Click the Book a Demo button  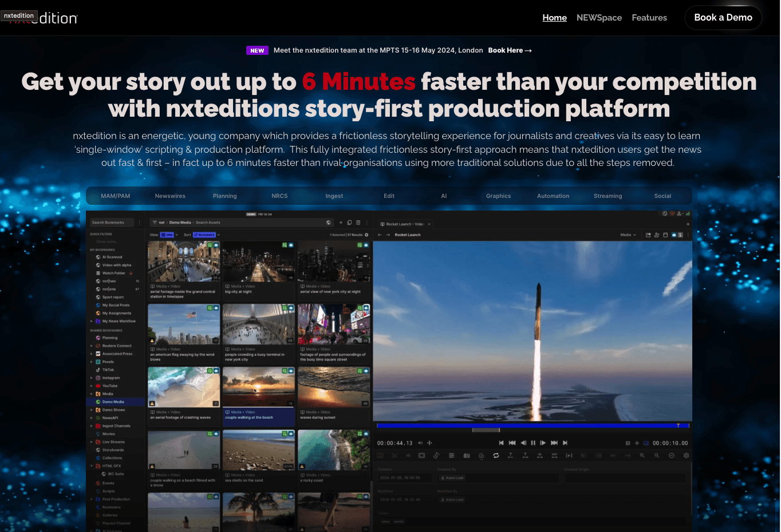pos(723,18)
